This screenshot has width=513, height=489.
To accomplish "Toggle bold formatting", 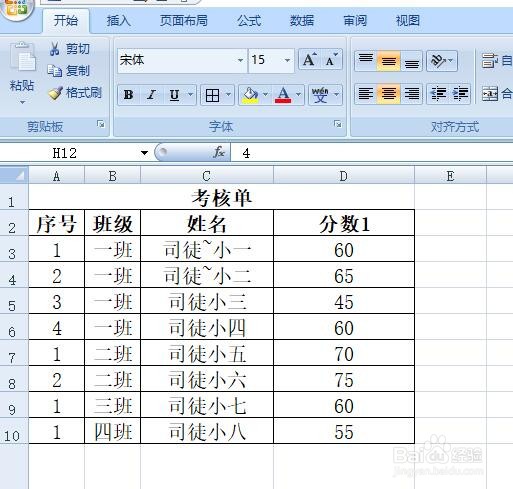I will (128, 95).
